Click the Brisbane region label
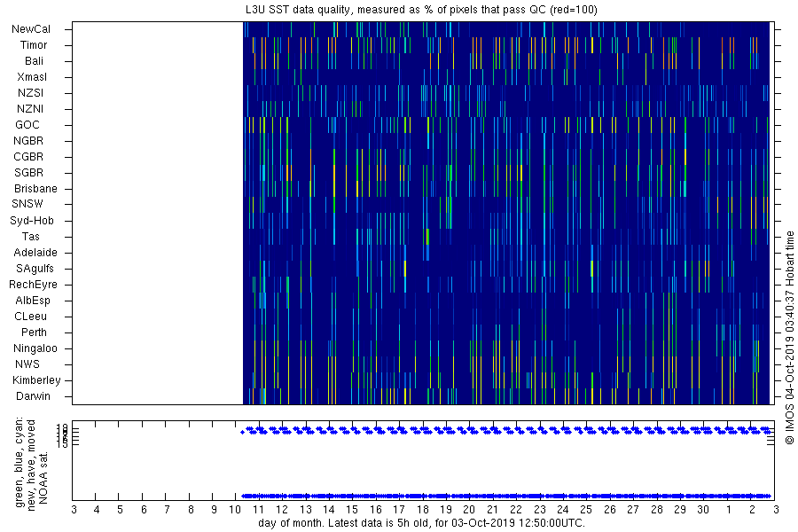The height and width of the screenshot is (532, 798). [x=35, y=189]
